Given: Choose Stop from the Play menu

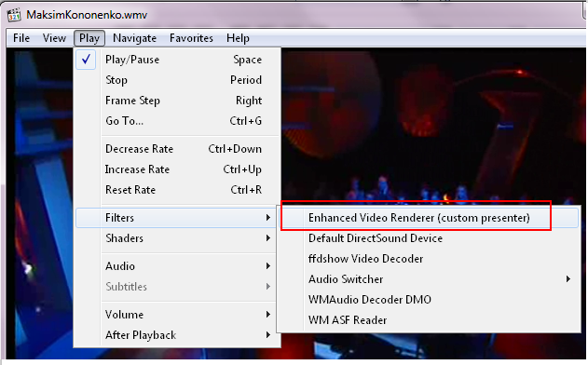Looking at the screenshot, I should (x=178, y=80).
